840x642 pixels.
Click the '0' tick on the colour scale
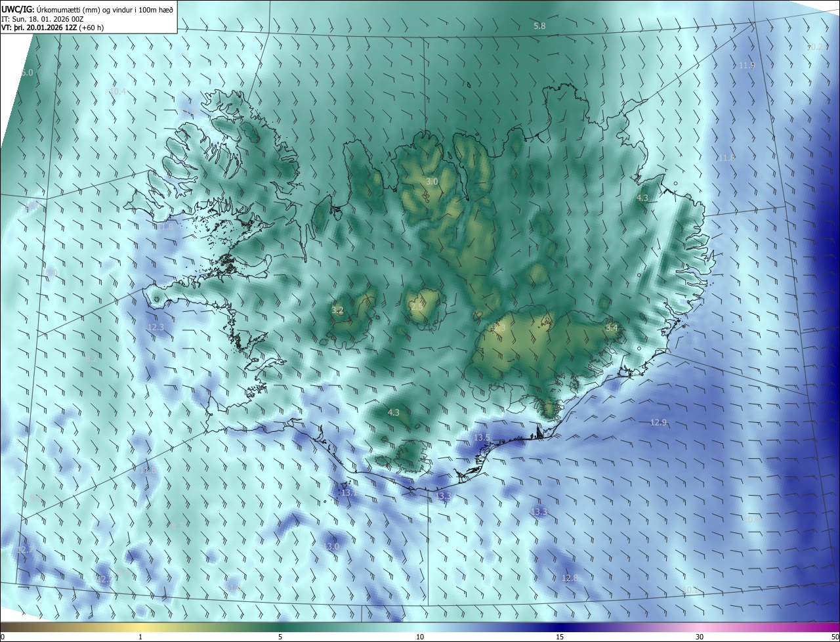tap(3, 637)
